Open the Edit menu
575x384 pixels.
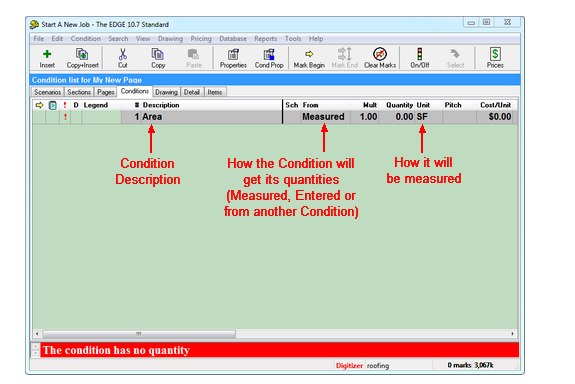point(57,39)
